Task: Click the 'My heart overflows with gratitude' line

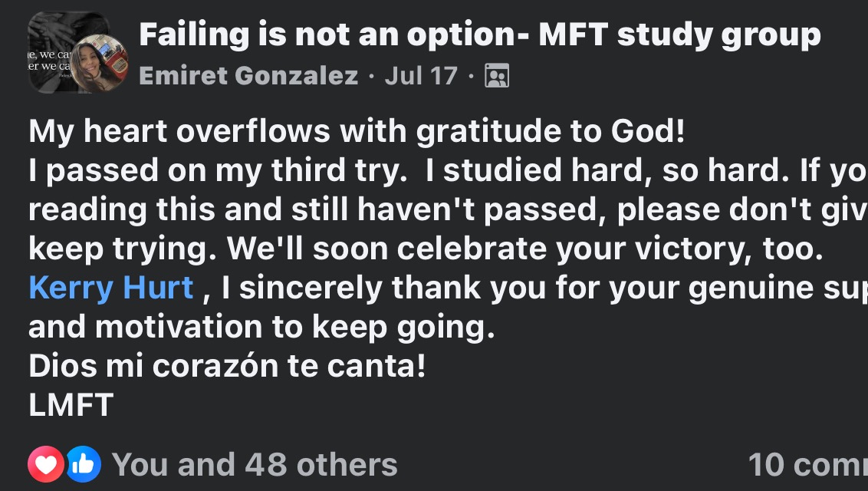Action: point(356,132)
